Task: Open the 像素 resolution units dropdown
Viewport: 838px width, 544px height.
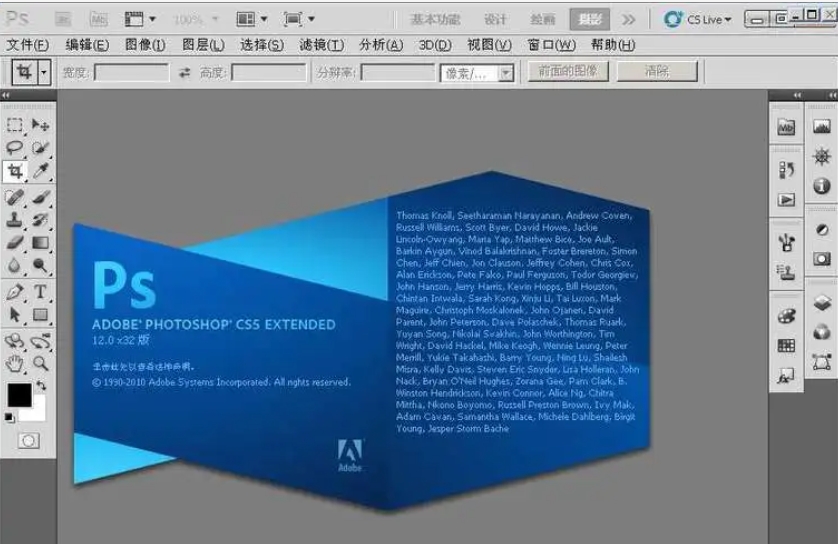Action: (506, 72)
